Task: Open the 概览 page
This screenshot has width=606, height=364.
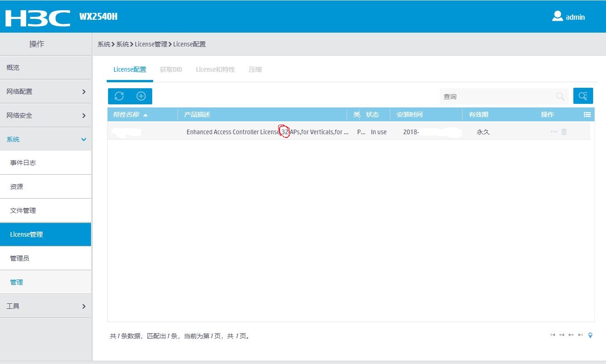Action: click(x=46, y=68)
